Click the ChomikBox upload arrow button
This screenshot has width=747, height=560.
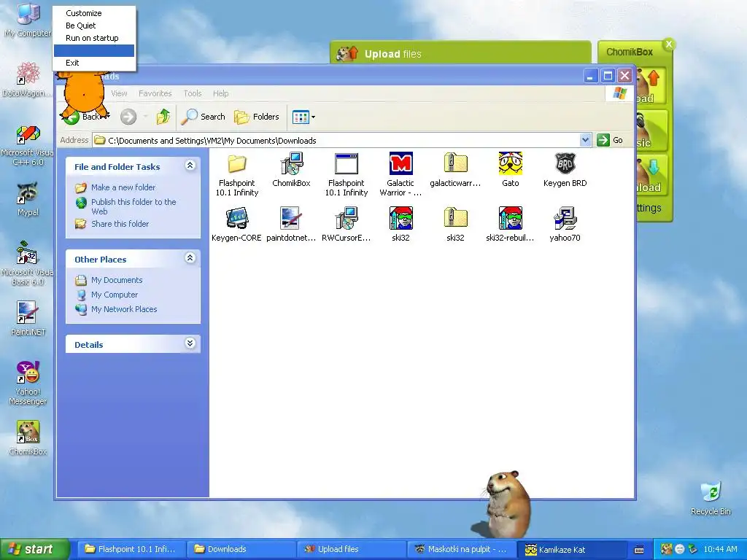coord(651,86)
